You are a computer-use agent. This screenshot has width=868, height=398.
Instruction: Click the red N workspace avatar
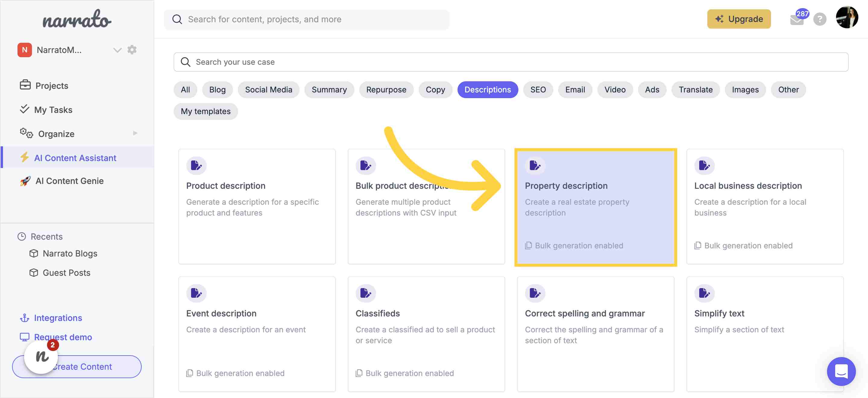click(25, 50)
